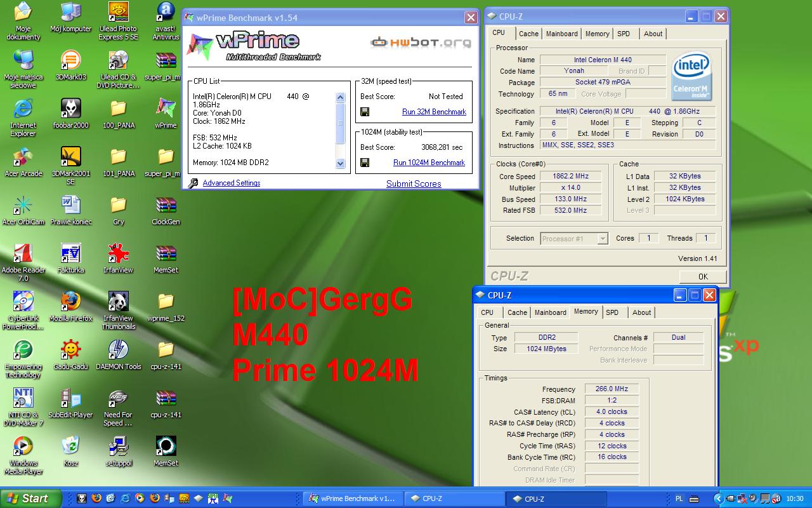The height and width of the screenshot is (508, 812).
Task: Open the IrfanView desktop shortcut
Action: (x=118, y=259)
